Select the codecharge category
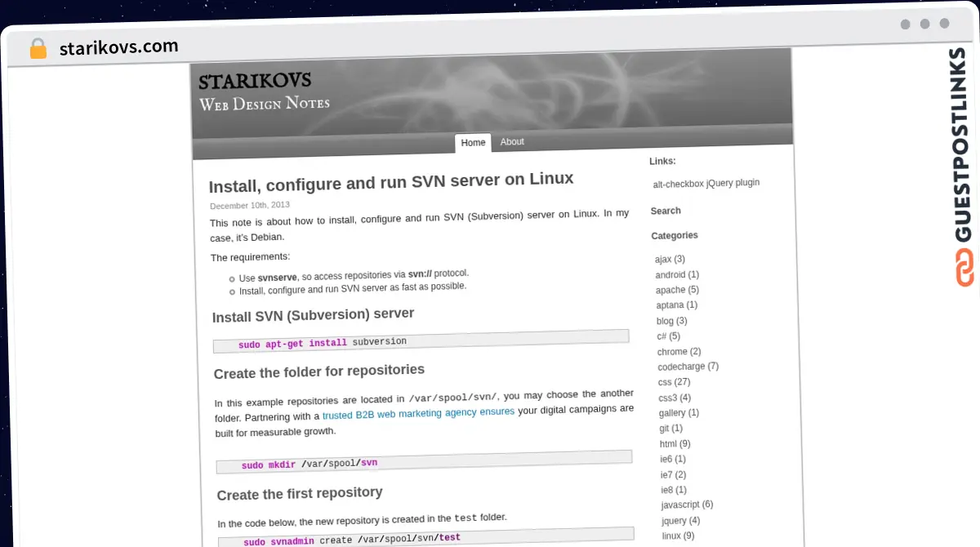 tap(688, 367)
